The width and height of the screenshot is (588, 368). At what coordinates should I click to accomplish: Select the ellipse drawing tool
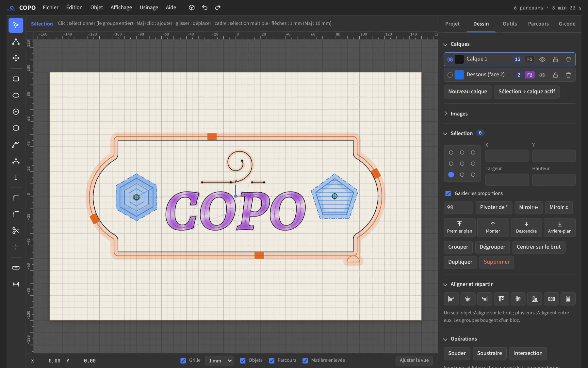16,95
